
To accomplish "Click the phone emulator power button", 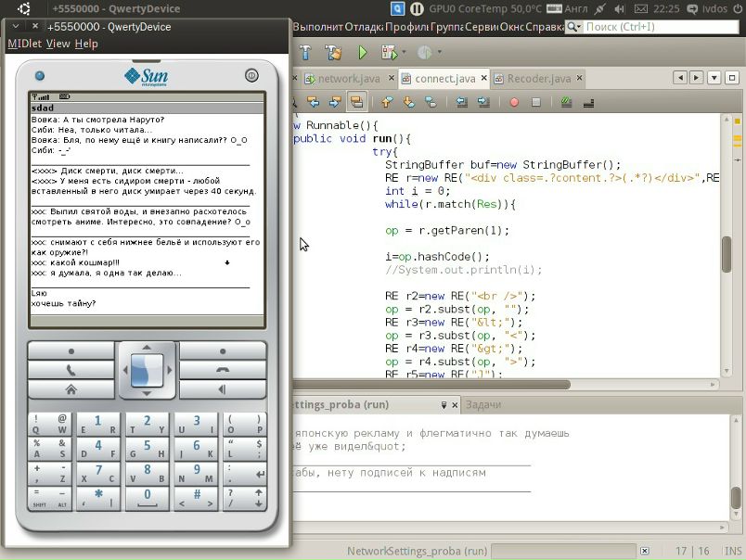I will tap(251, 75).
